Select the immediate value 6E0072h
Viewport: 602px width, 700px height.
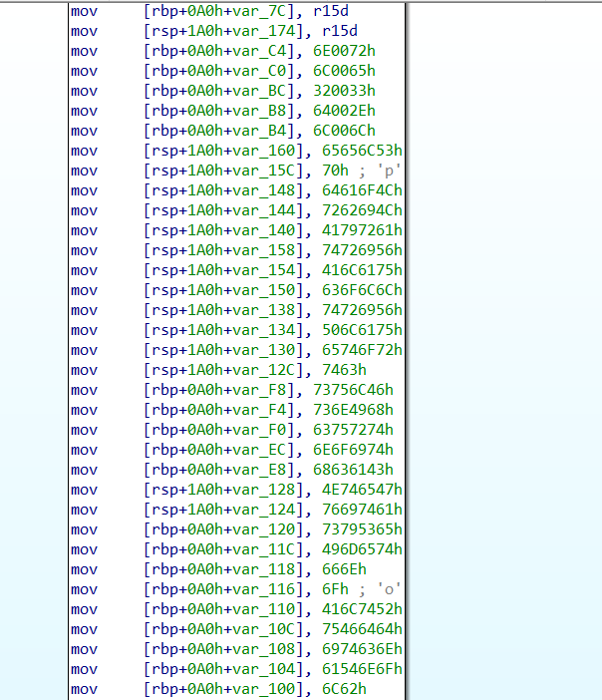click(x=344, y=51)
